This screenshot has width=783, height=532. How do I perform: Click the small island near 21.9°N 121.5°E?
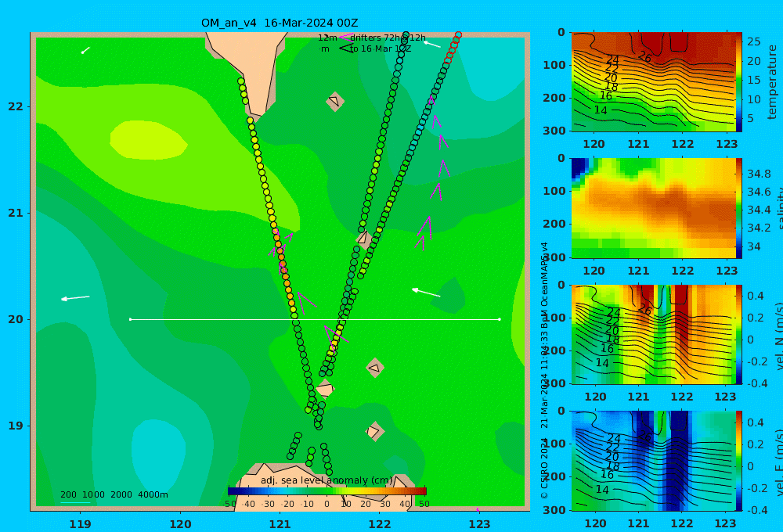click(x=334, y=101)
